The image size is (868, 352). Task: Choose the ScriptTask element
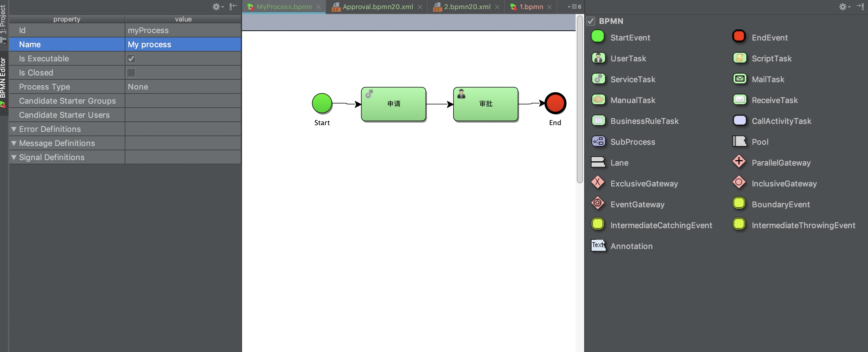point(740,58)
